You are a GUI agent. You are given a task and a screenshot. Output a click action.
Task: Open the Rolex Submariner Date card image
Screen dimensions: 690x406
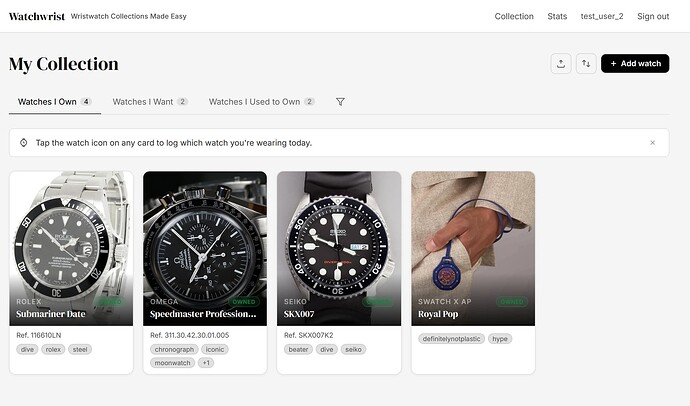[x=71, y=249]
